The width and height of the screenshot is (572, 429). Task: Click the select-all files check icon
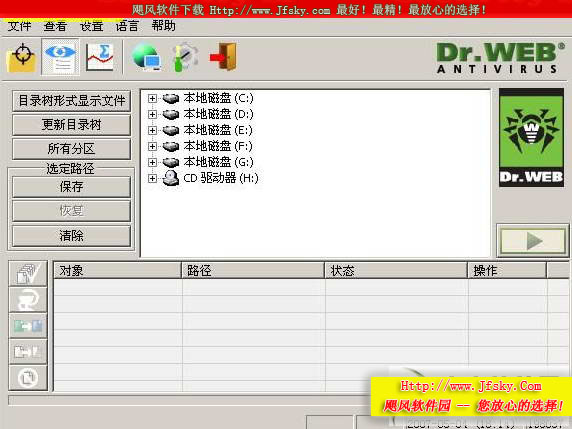28,273
